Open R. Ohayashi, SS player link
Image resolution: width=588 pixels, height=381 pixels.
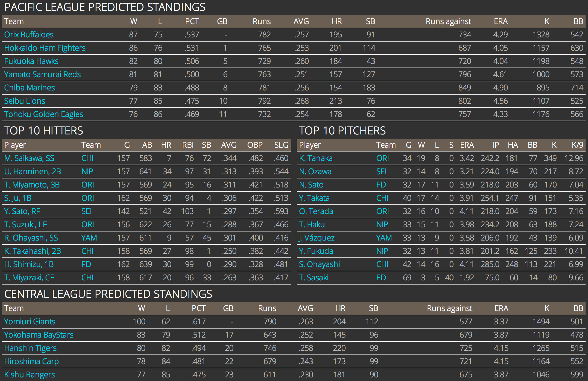(31, 238)
